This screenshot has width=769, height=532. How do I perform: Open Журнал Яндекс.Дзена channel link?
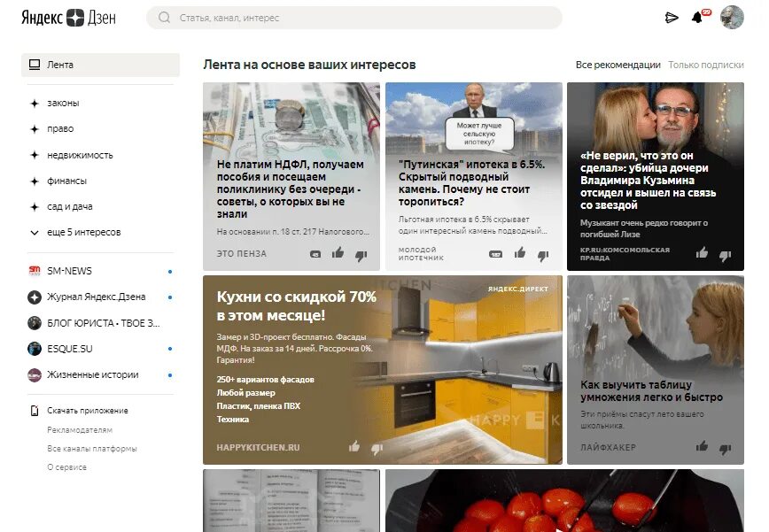tap(96, 297)
